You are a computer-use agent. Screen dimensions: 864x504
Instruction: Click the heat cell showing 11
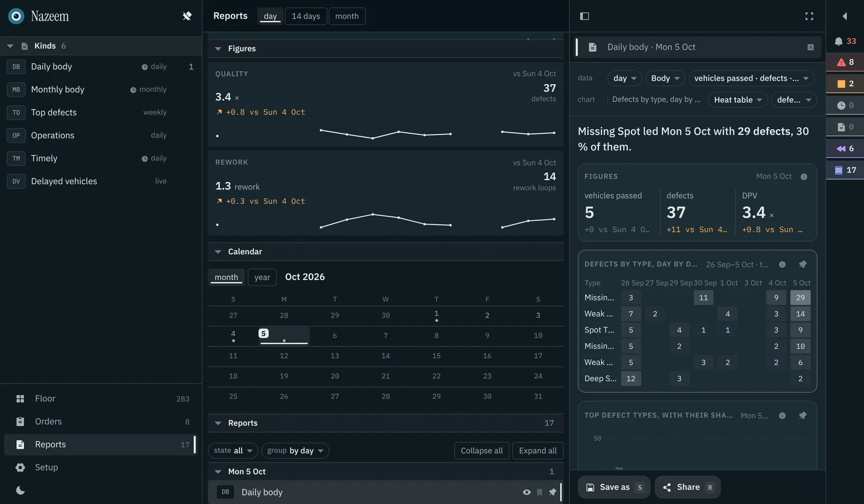703,298
